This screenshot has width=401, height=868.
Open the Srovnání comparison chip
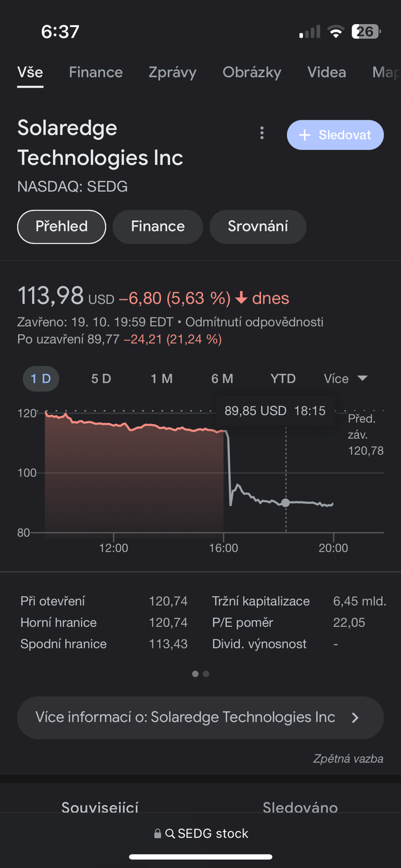coord(258,226)
